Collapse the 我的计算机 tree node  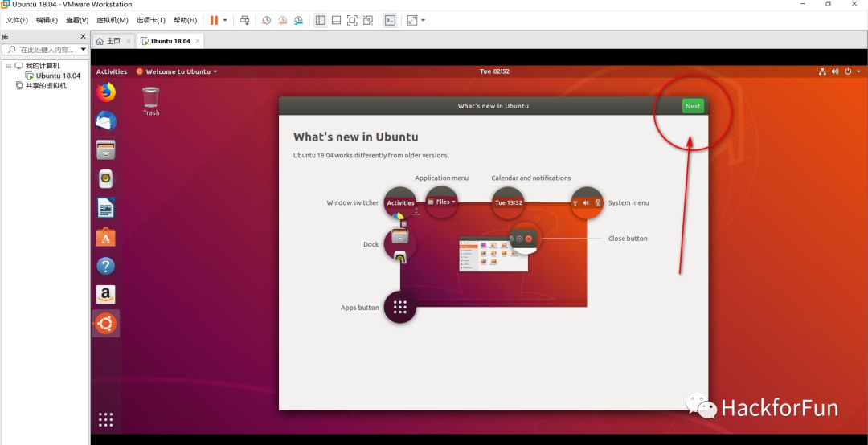pos(9,66)
